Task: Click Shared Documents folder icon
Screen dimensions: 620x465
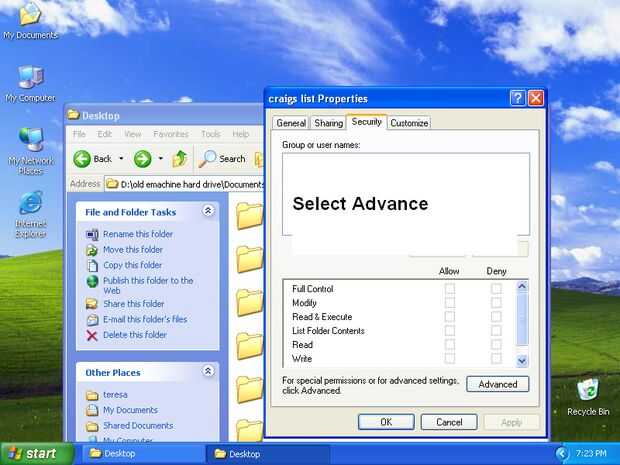Action: (92, 426)
